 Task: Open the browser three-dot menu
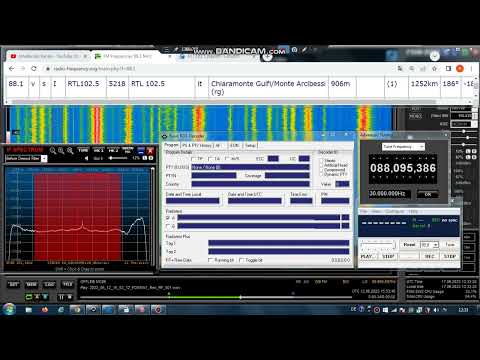471,69
